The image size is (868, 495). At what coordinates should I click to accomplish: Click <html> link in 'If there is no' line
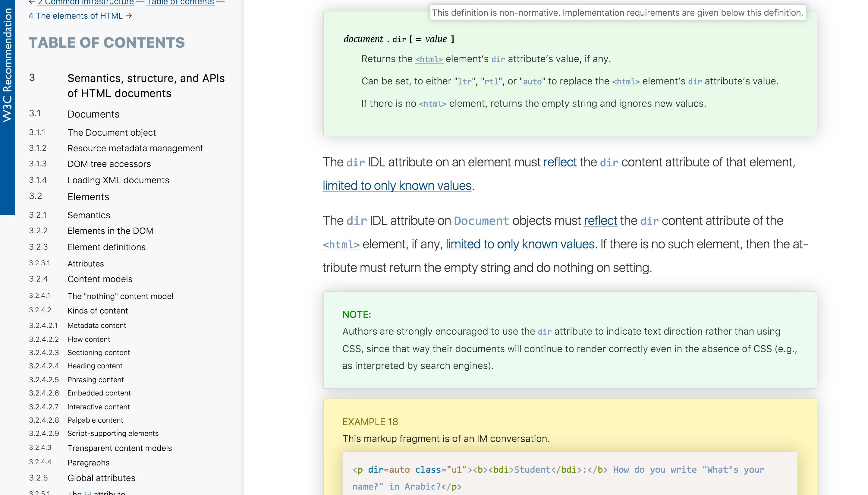pos(432,104)
